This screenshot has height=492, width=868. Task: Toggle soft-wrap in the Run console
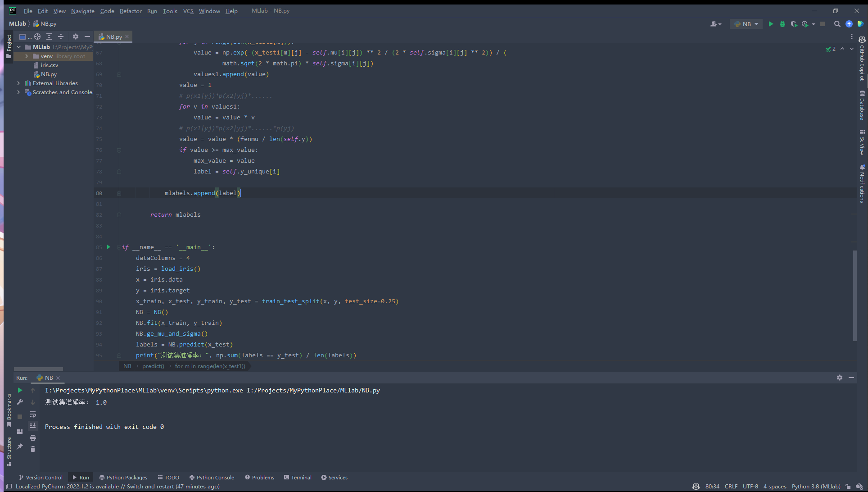33,414
